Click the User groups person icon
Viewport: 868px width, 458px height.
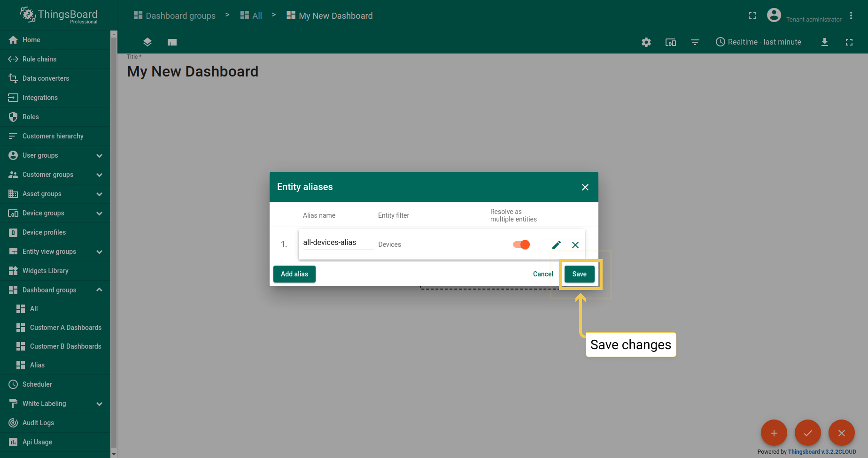tap(13, 155)
